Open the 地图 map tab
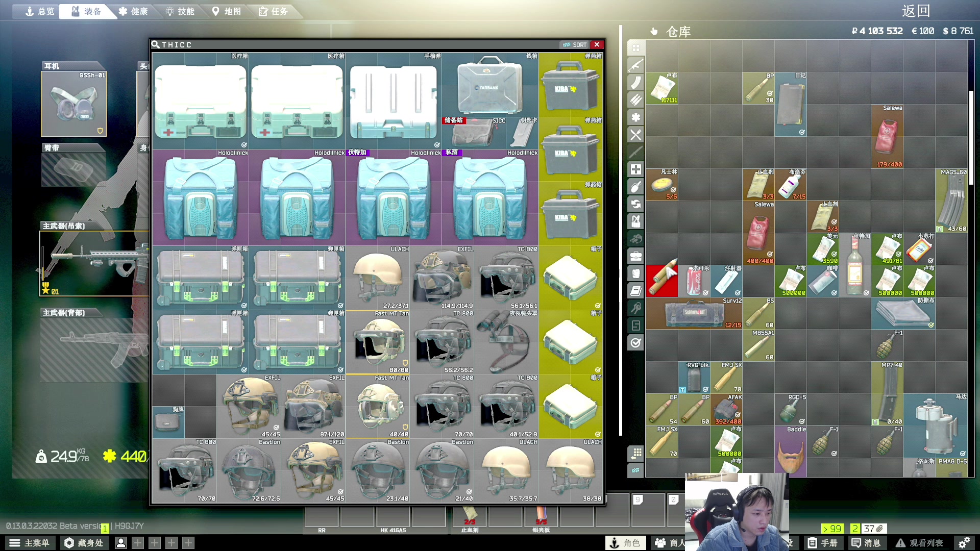The image size is (980, 551). [x=227, y=11]
